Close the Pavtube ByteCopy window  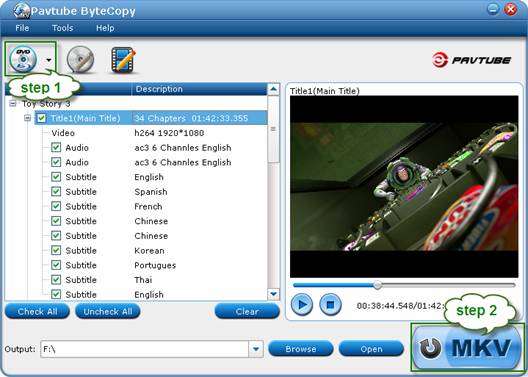(x=510, y=9)
